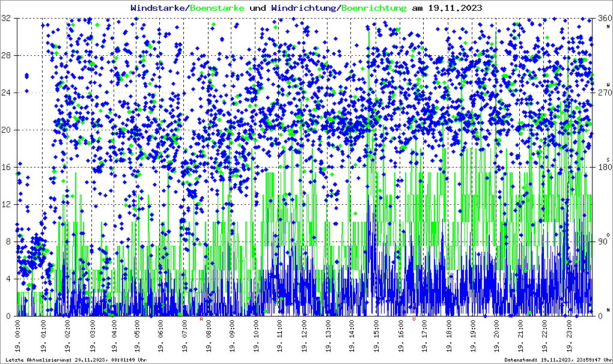Select the wind speed axis label 32
This screenshot has width=613, height=364.
(6, 19)
